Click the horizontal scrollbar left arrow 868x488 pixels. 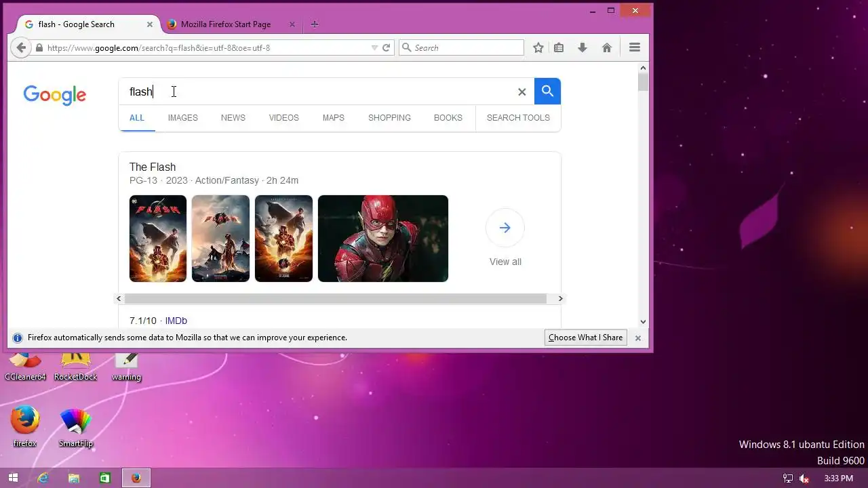(119, 298)
